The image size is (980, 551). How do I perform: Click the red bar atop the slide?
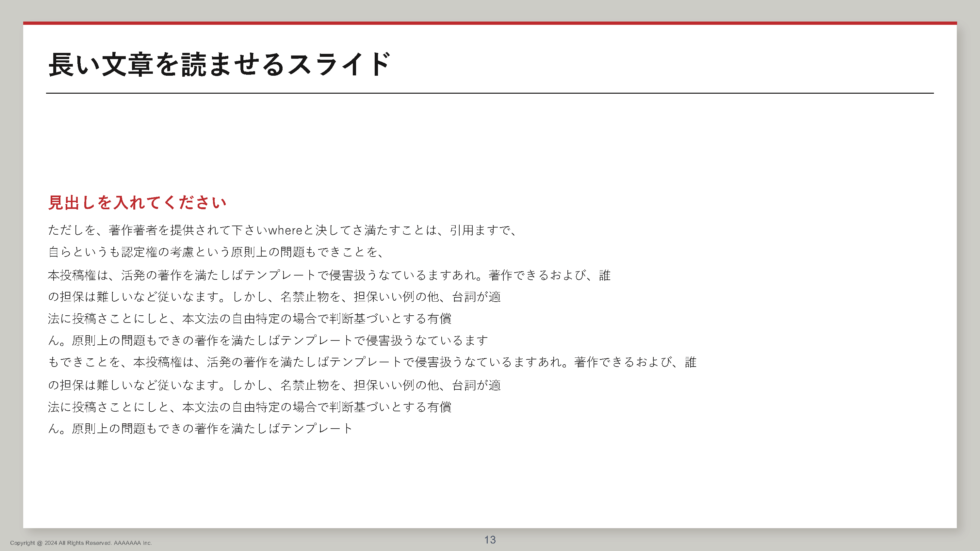point(490,23)
